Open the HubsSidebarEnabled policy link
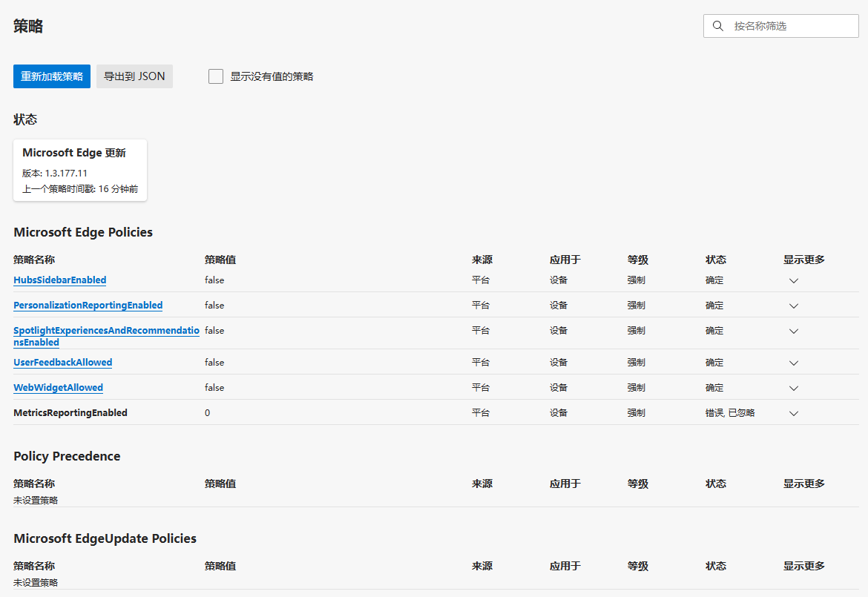 tap(60, 280)
